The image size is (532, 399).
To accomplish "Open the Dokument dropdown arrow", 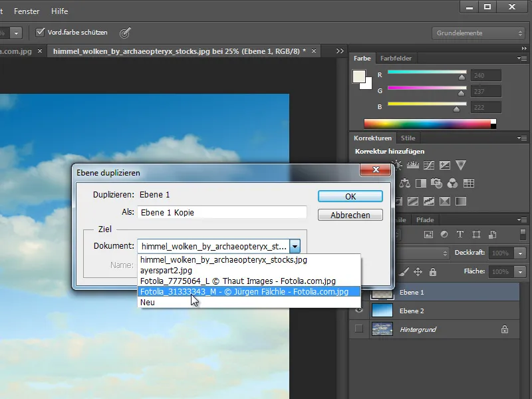I will tap(295, 246).
